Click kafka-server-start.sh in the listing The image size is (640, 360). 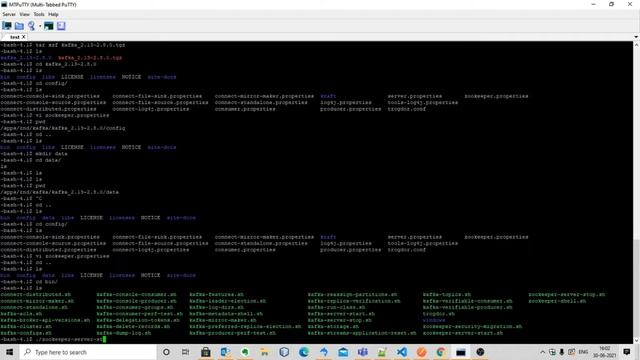341,314
